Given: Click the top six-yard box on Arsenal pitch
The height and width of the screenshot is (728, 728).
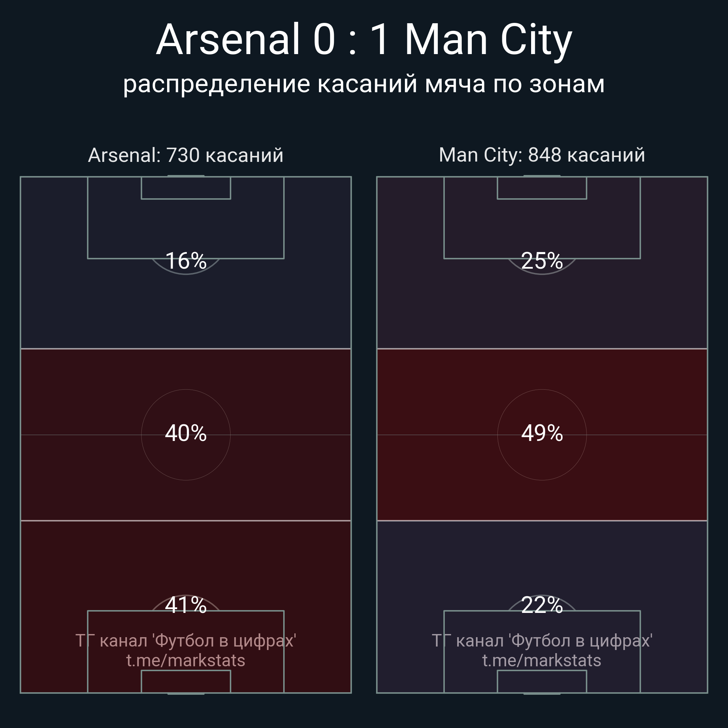Looking at the screenshot, I should pyautogui.click(x=186, y=188).
